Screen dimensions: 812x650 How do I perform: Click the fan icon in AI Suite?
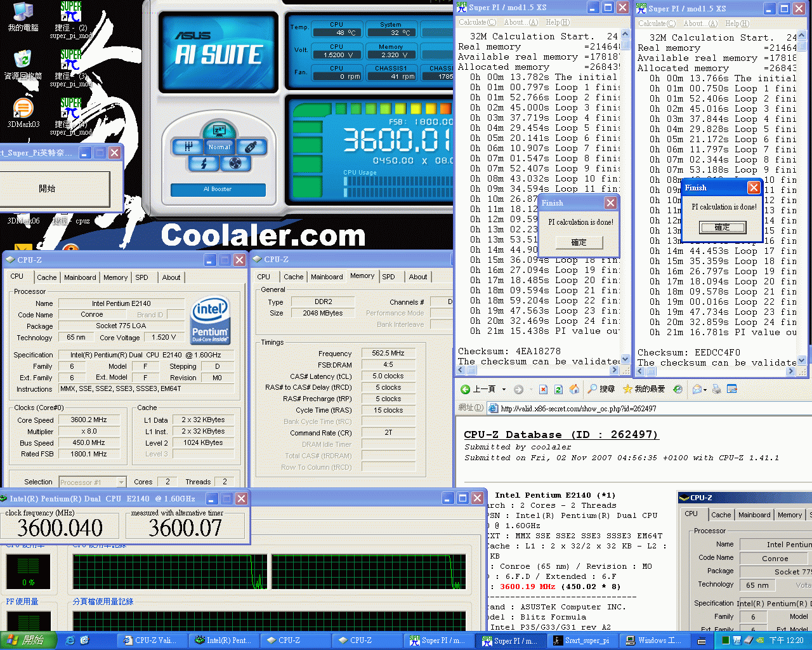(235, 164)
